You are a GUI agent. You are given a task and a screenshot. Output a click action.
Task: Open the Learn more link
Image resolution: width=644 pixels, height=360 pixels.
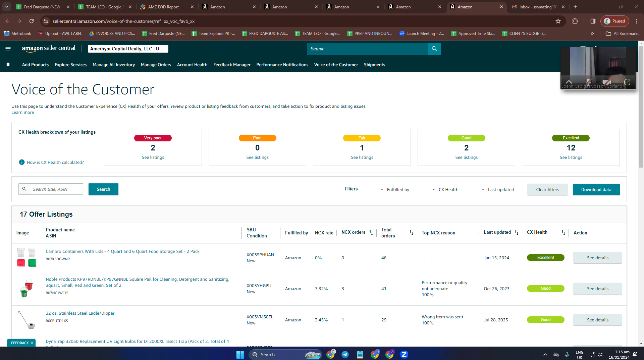coord(22,112)
